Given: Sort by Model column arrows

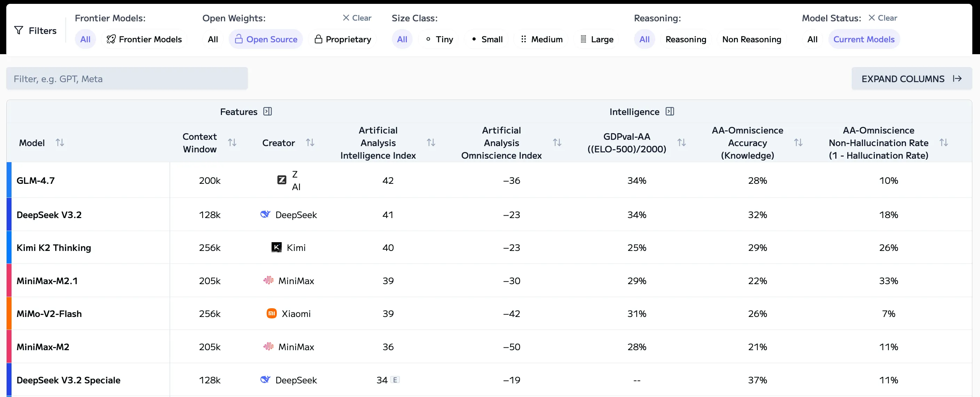Looking at the screenshot, I should coord(60,143).
